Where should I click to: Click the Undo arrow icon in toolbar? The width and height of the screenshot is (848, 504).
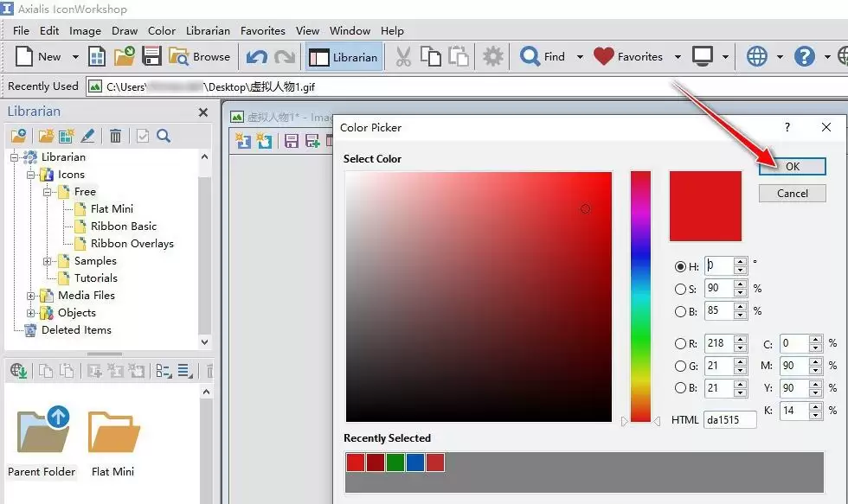pos(256,57)
